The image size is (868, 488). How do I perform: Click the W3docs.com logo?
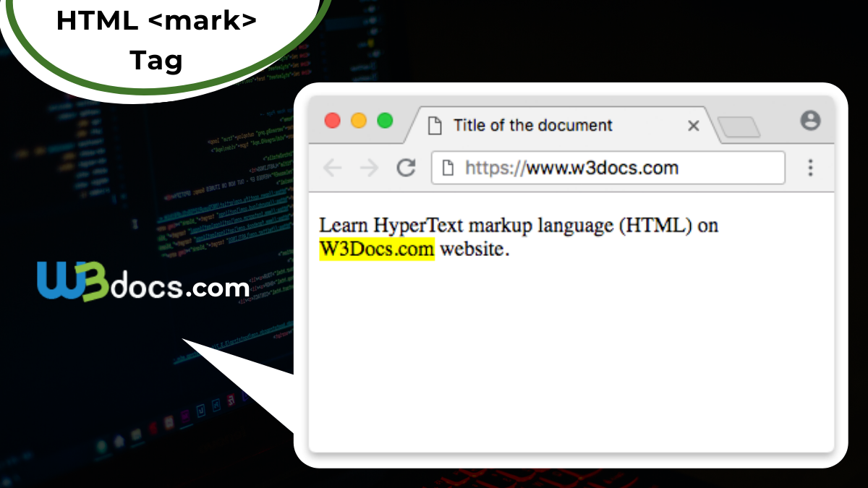pos(142,281)
